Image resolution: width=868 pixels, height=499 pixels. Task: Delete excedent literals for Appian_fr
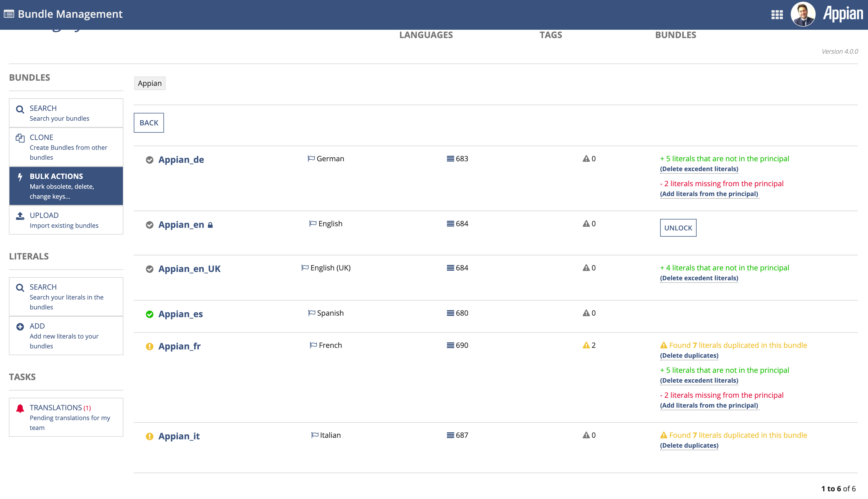tap(699, 380)
